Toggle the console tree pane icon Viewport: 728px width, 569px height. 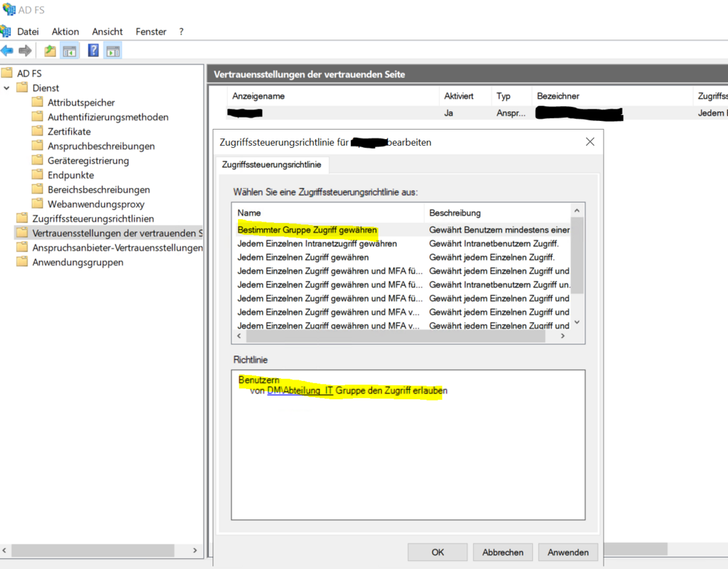[x=69, y=50]
